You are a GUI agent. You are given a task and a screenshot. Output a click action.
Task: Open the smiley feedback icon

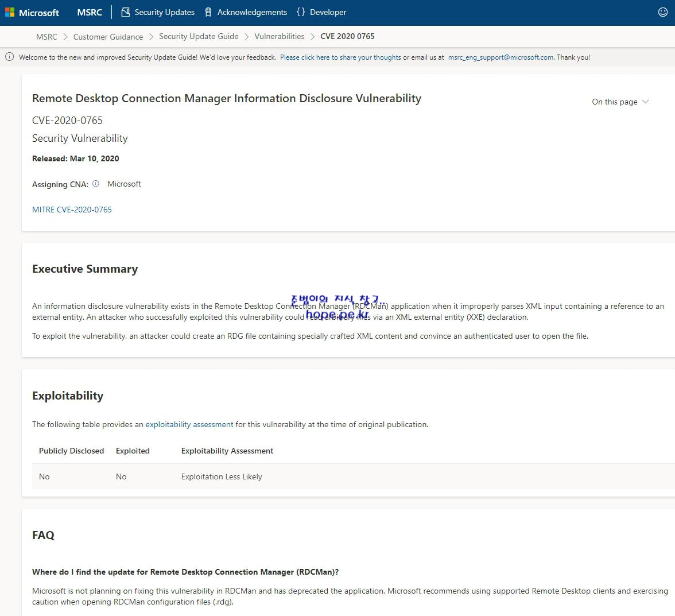point(663,12)
